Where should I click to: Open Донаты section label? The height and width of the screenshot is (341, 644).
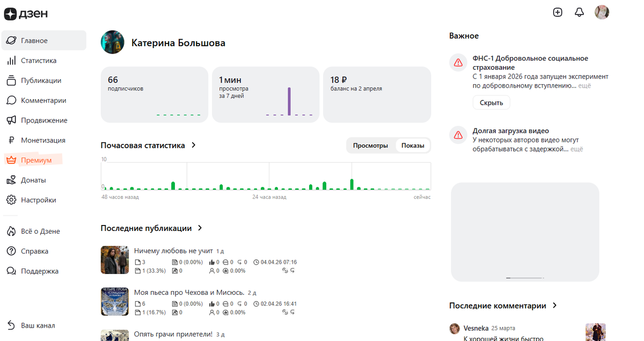coord(33,180)
